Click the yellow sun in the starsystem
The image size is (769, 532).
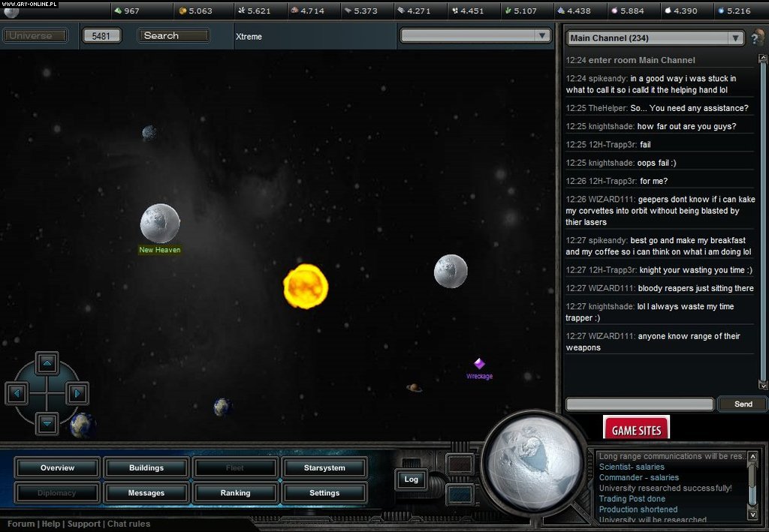[306, 286]
